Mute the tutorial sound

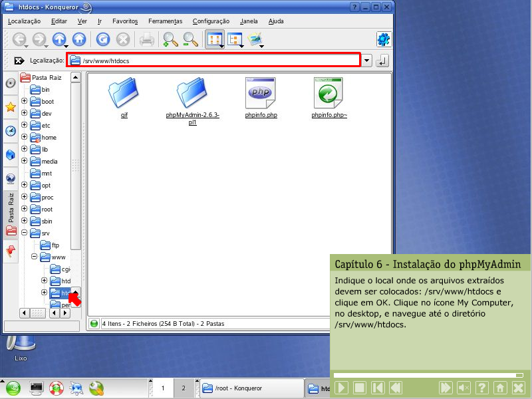point(464,388)
